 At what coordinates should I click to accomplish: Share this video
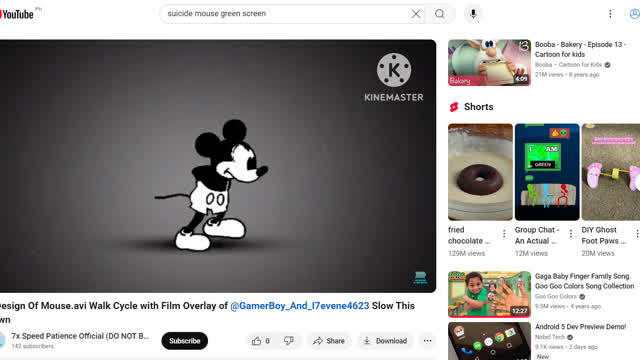point(329,341)
